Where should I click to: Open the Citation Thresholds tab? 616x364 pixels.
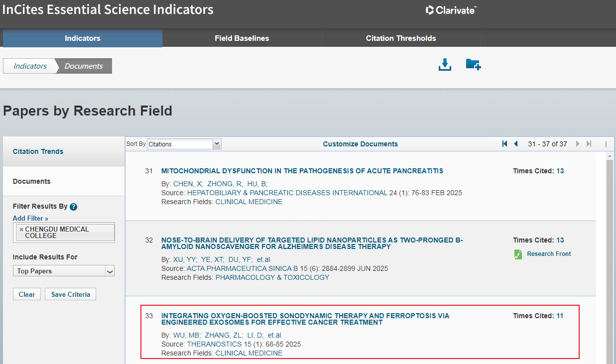pos(401,38)
